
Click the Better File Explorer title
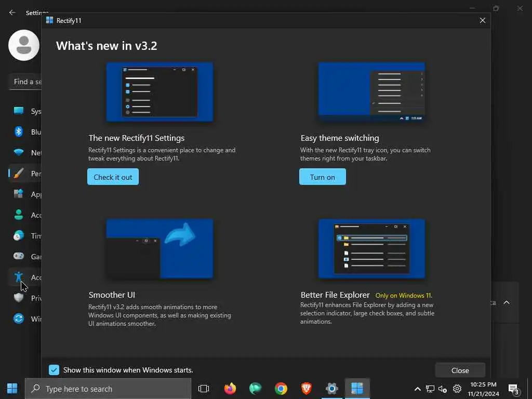coord(335,295)
